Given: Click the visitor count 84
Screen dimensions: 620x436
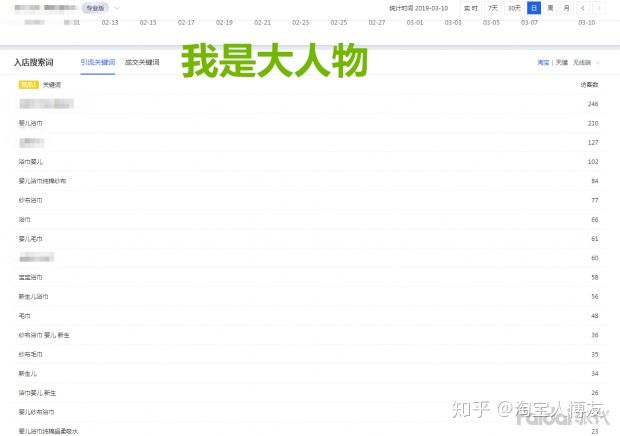Looking at the screenshot, I should (x=595, y=181).
